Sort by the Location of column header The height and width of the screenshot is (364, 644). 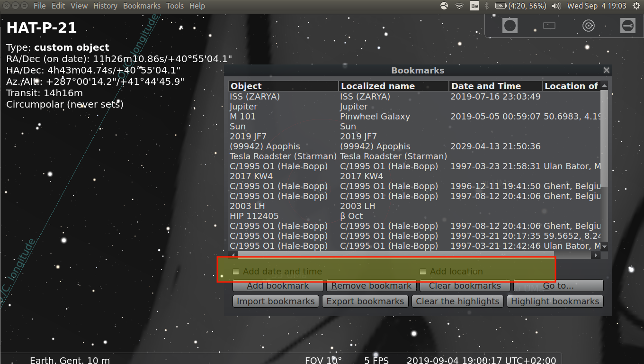[572, 86]
